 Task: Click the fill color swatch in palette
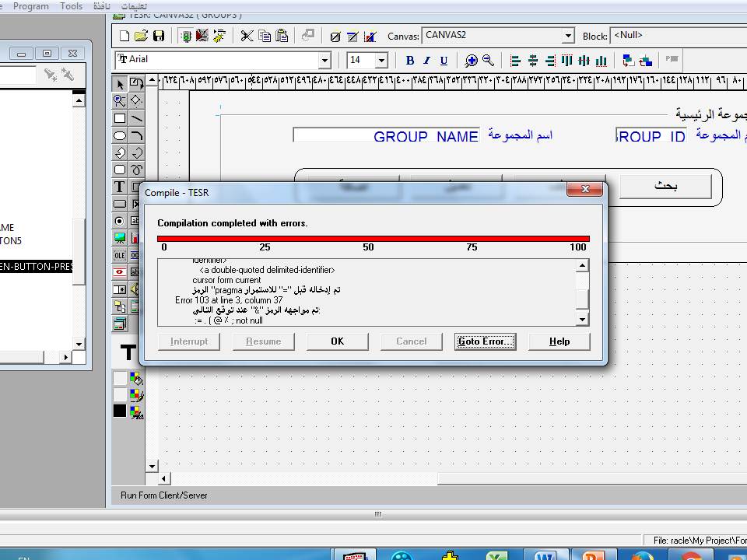(x=136, y=379)
